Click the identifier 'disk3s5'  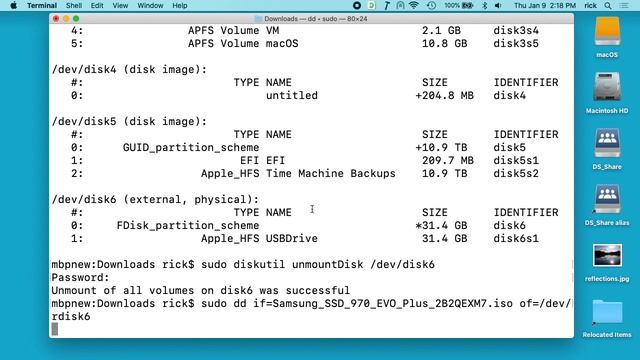coord(516,44)
